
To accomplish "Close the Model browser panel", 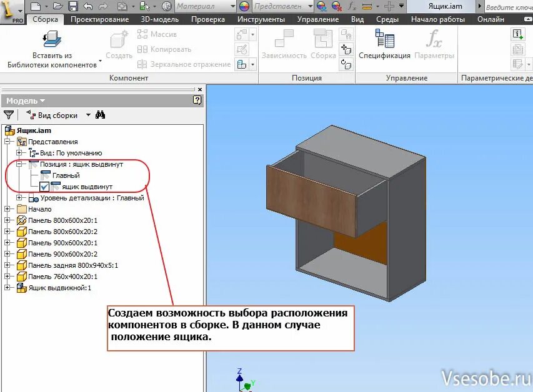I will 200,89.
